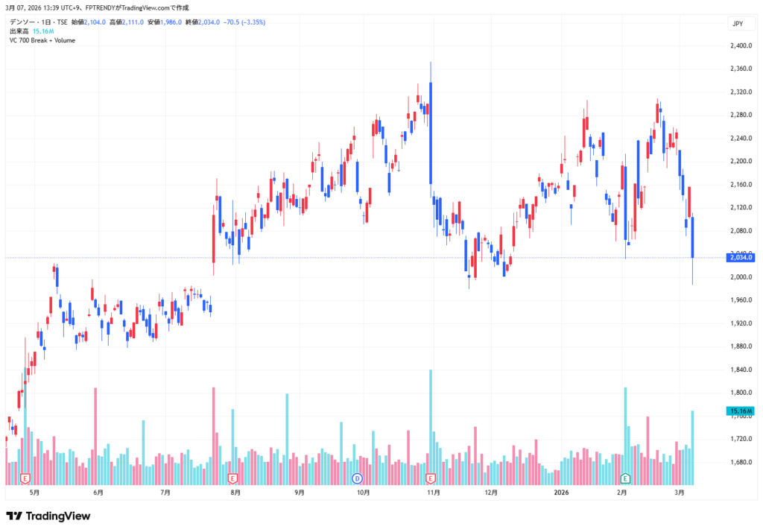Click the 15.16M volume axis label

click(x=741, y=411)
